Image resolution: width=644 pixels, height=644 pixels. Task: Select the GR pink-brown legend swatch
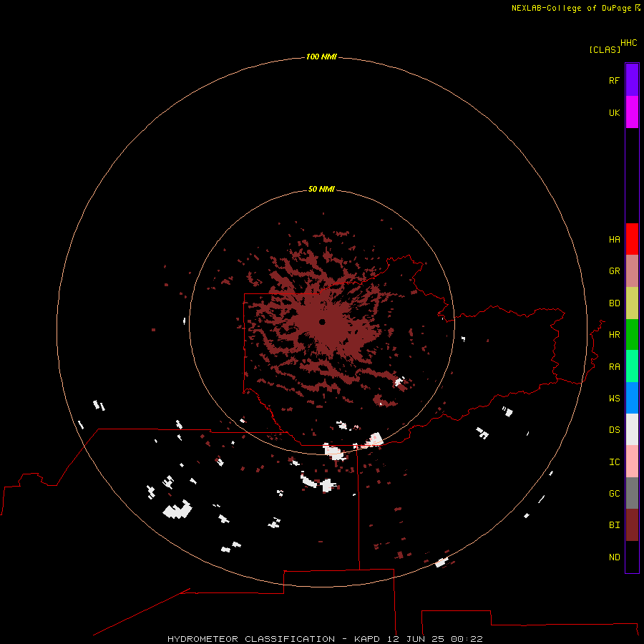click(x=632, y=271)
